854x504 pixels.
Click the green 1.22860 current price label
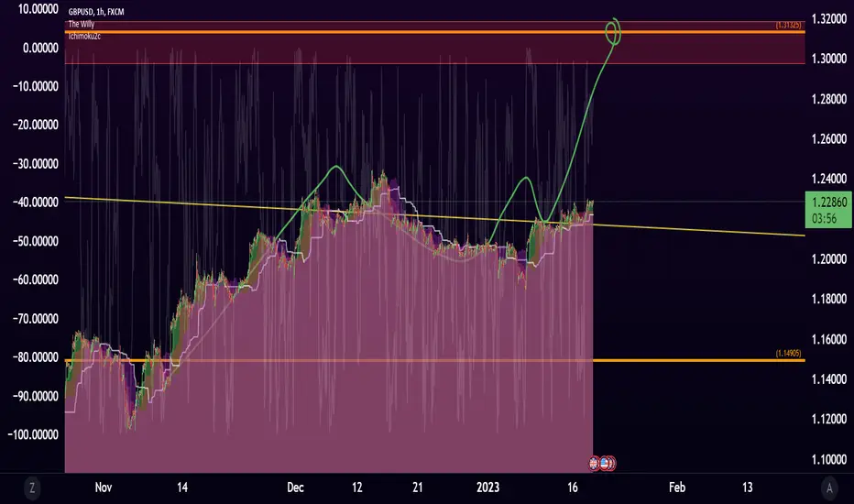829,203
